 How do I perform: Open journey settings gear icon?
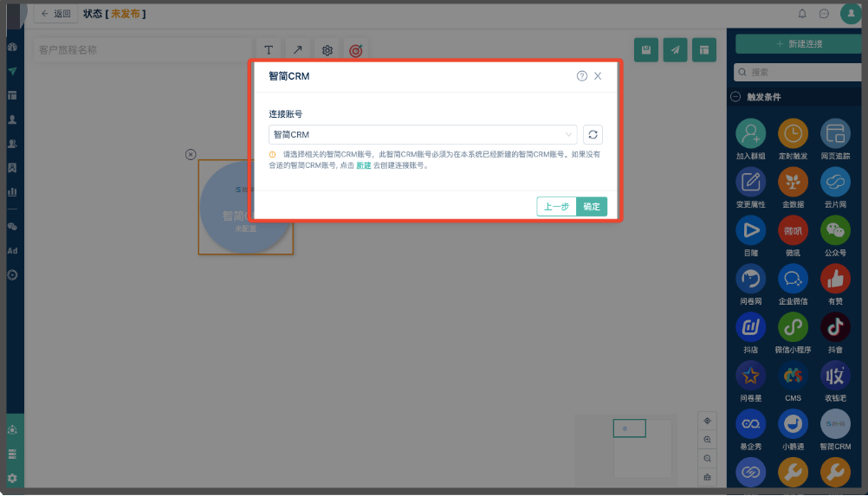click(x=327, y=49)
